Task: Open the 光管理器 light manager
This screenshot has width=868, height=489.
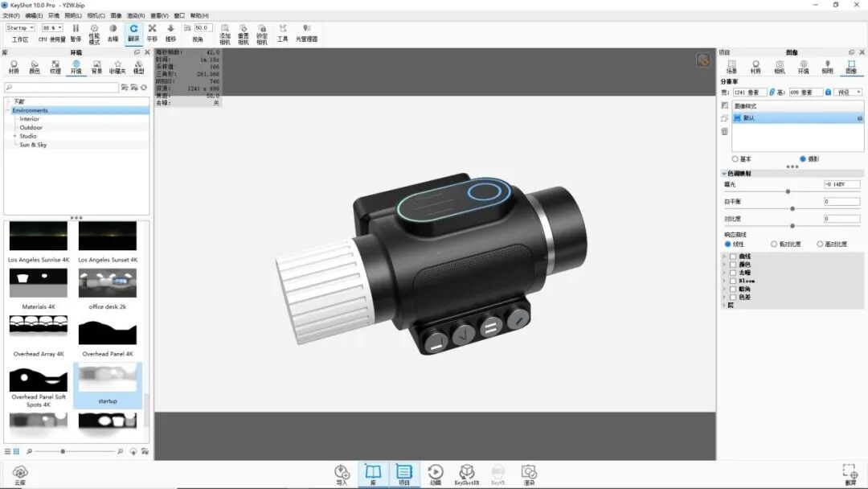Action: click(306, 30)
